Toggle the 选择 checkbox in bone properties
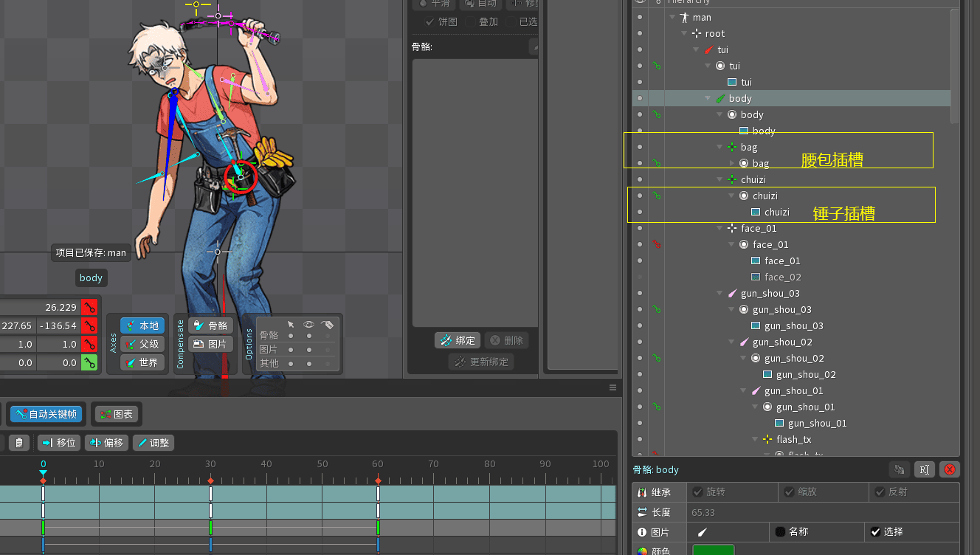The width and height of the screenshot is (980, 555). pyautogui.click(x=875, y=531)
